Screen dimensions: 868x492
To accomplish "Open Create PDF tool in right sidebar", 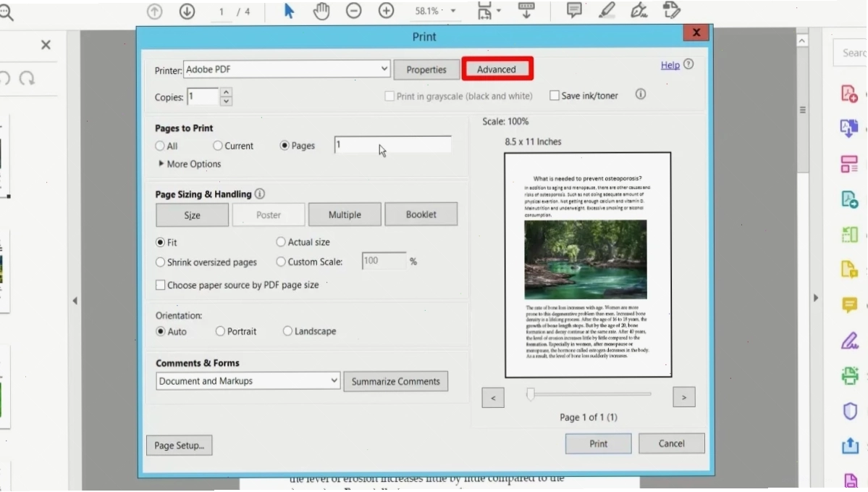I will tap(850, 93).
